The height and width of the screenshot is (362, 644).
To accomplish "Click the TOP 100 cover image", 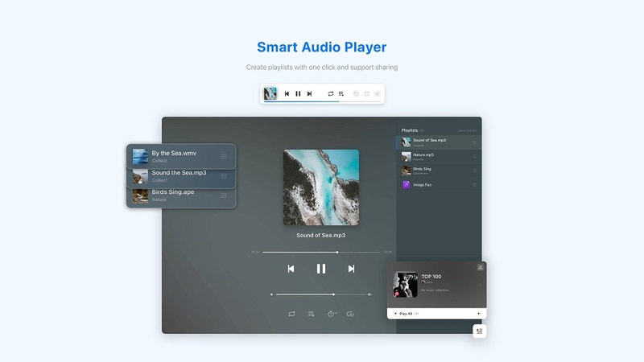I will [x=406, y=285].
